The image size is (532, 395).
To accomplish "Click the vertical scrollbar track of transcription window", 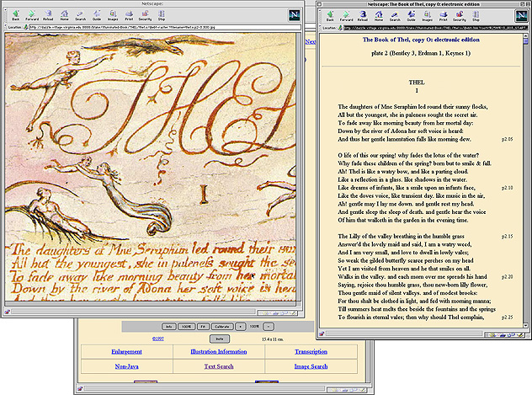I will (x=525, y=184).
